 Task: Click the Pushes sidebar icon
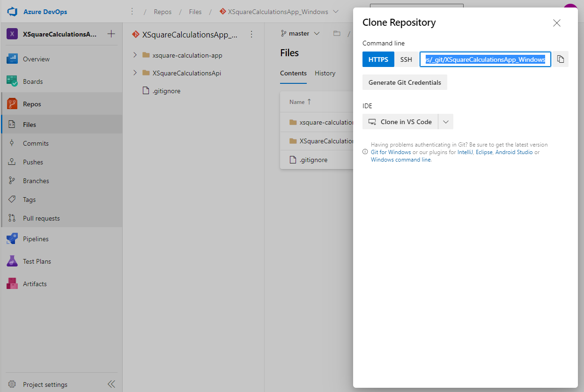pyautogui.click(x=12, y=162)
